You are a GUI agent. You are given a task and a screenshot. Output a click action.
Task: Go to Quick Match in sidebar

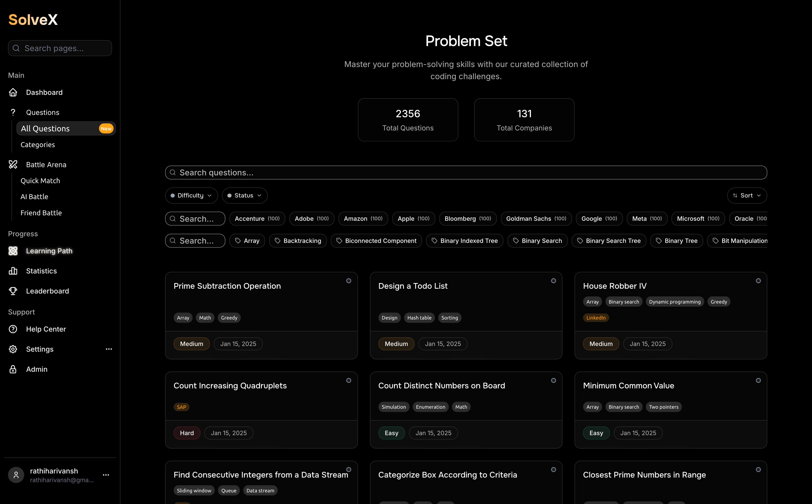point(40,181)
